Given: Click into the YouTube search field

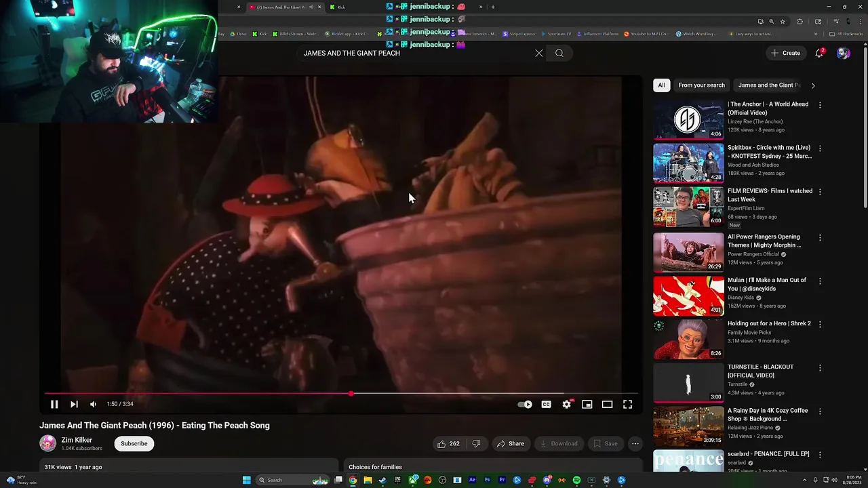Looking at the screenshot, I should click(x=414, y=53).
